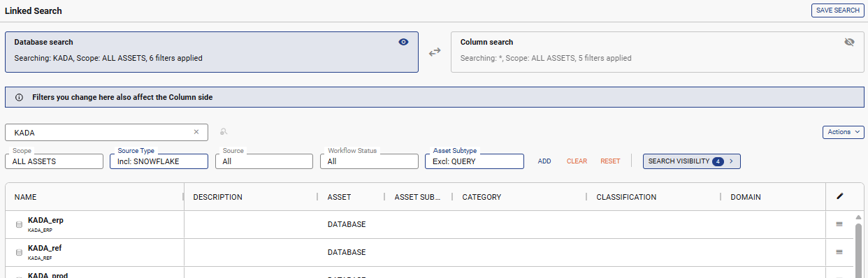Image resolution: width=868 pixels, height=278 pixels.
Task: Click the ASSET SUB... column header
Action: [x=418, y=197]
